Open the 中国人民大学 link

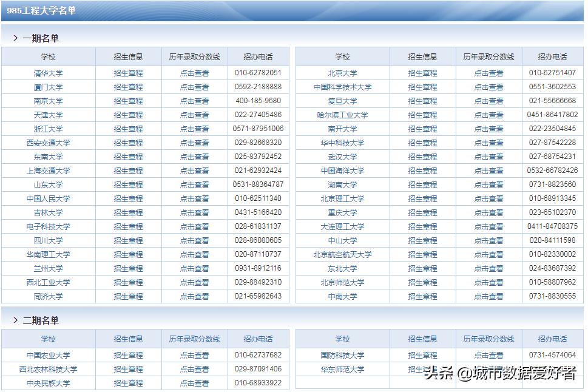click(49, 199)
